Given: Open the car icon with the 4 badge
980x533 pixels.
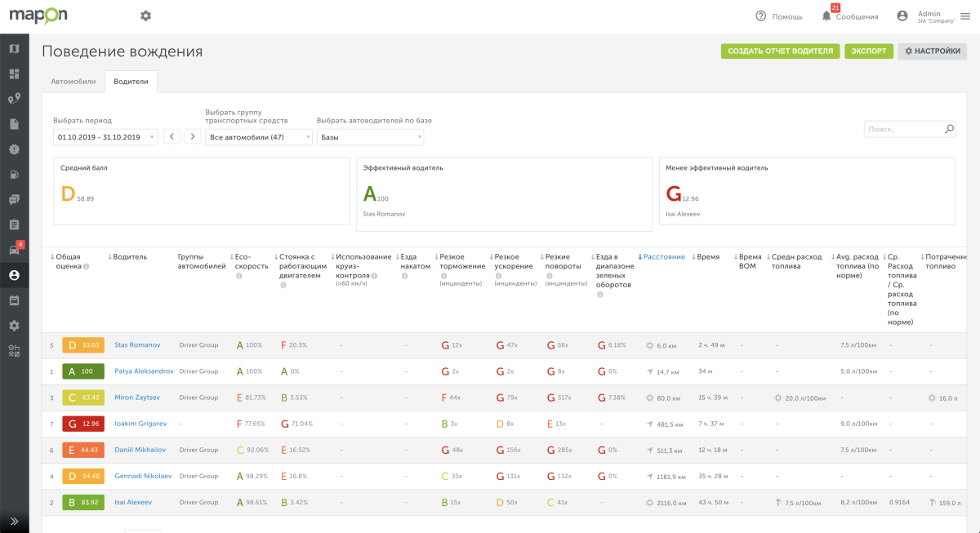Looking at the screenshot, I should [14, 250].
